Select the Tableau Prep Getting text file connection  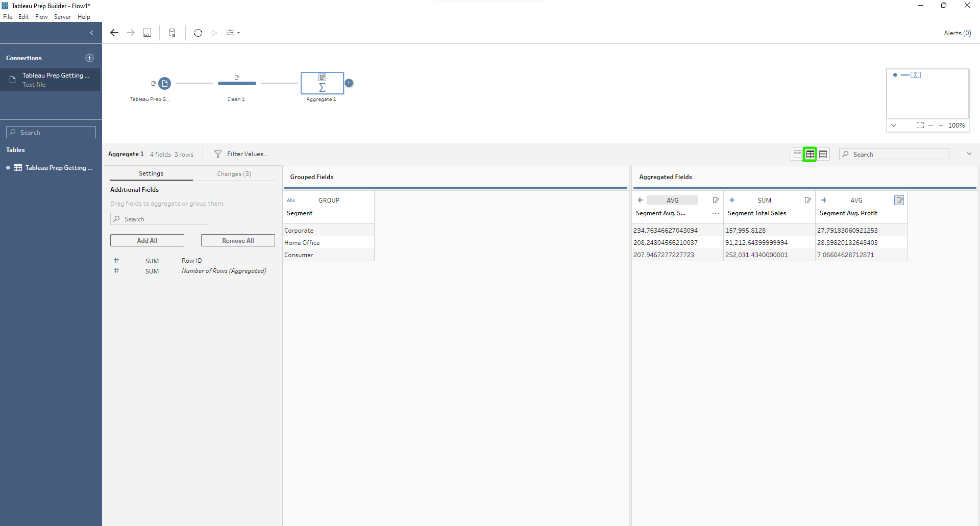[x=50, y=80]
